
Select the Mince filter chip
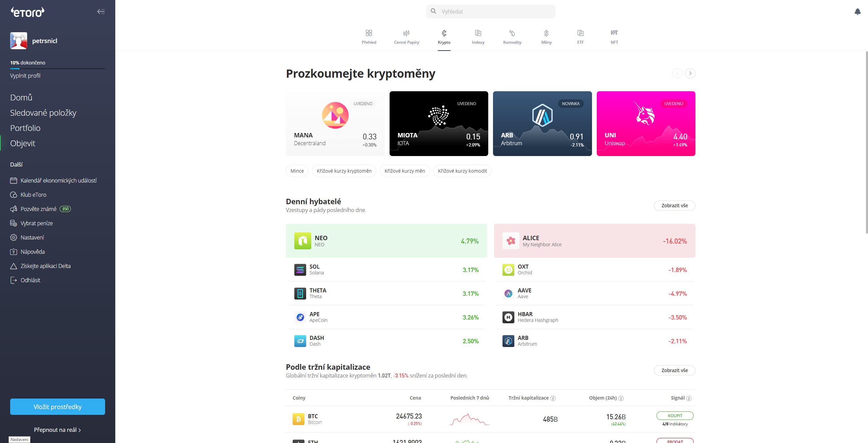click(x=297, y=171)
